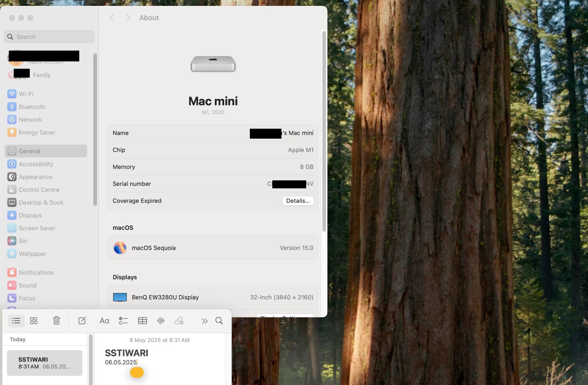This screenshot has width=588, height=385.
Task: Click the SSTIWARI note title text
Action: [126, 353]
